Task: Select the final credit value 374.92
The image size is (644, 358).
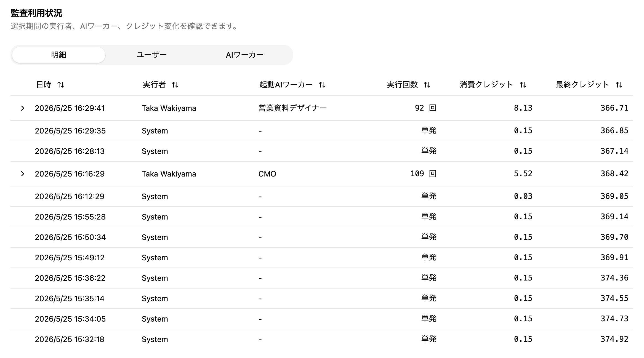Action: click(614, 339)
